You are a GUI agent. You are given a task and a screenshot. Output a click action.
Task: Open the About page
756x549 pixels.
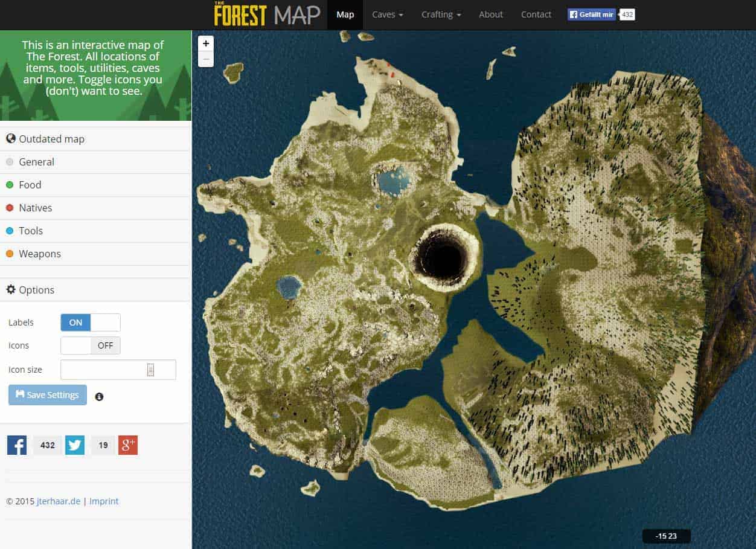point(490,14)
